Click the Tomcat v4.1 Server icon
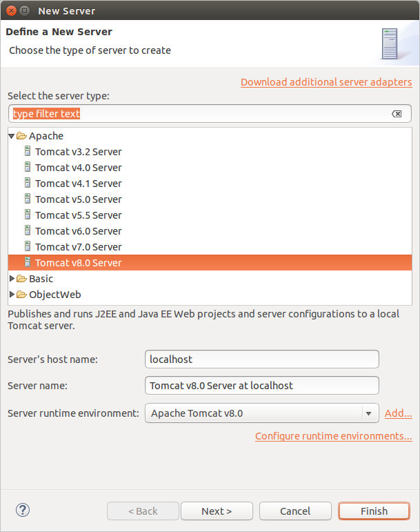The image size is (420, 532). pos(28,183)
